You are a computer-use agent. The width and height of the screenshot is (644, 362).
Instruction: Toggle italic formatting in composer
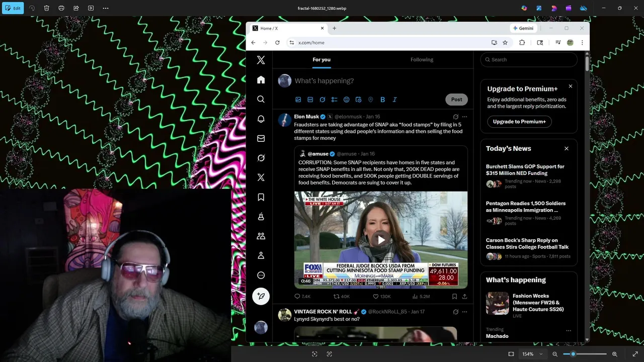394,100
